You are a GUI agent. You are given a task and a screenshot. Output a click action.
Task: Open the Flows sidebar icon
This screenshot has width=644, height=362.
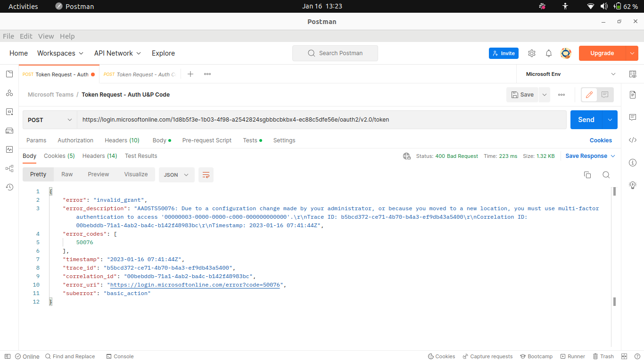click(x=9, y=168)
